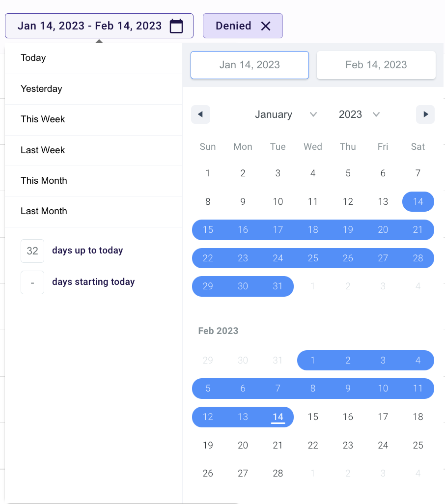445x504 pixels.
Task: Toggle the Denied status chip
Action: 233,26
